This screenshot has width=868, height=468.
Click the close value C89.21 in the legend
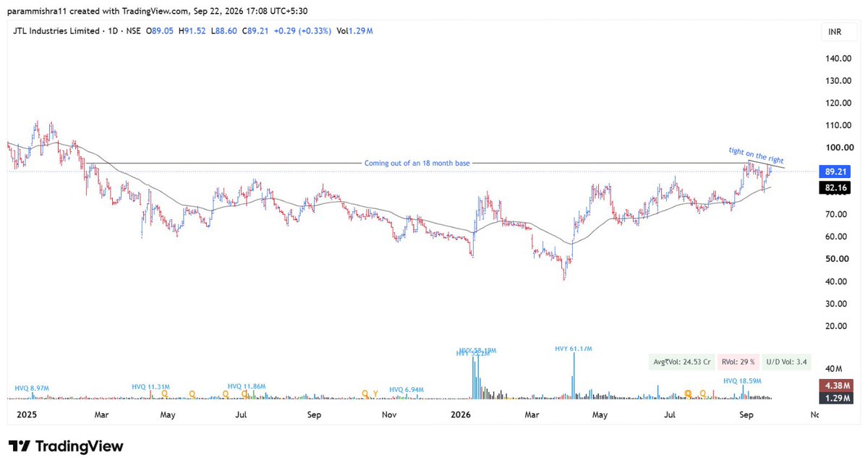click(255, 30)
